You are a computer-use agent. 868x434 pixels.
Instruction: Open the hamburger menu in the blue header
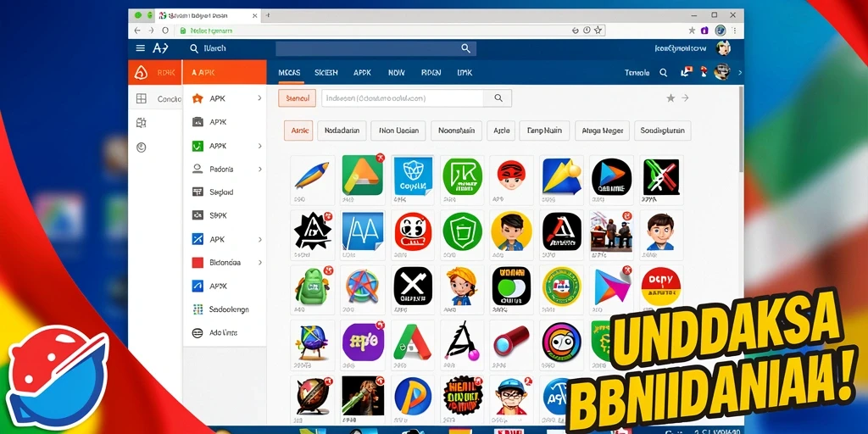click(x=140, y=48)
